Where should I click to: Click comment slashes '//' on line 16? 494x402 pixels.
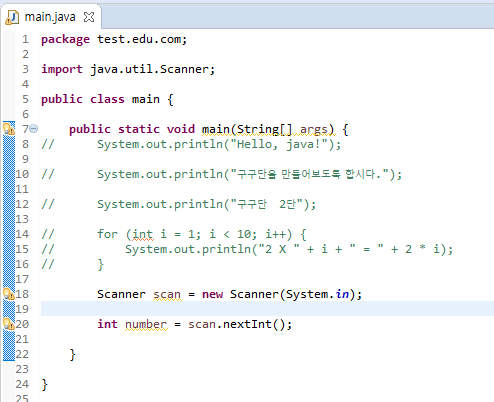pyautogui.click(x=48, y=264)
